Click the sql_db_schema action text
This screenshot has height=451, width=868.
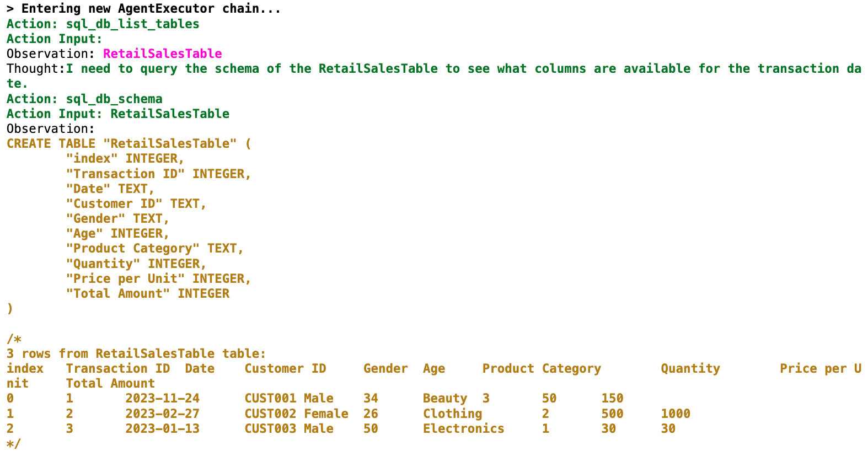pyautogui.click(x=114, y=99)
